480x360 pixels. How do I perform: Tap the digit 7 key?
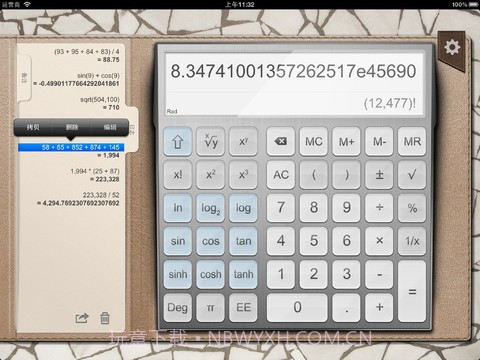click(281, 208)
